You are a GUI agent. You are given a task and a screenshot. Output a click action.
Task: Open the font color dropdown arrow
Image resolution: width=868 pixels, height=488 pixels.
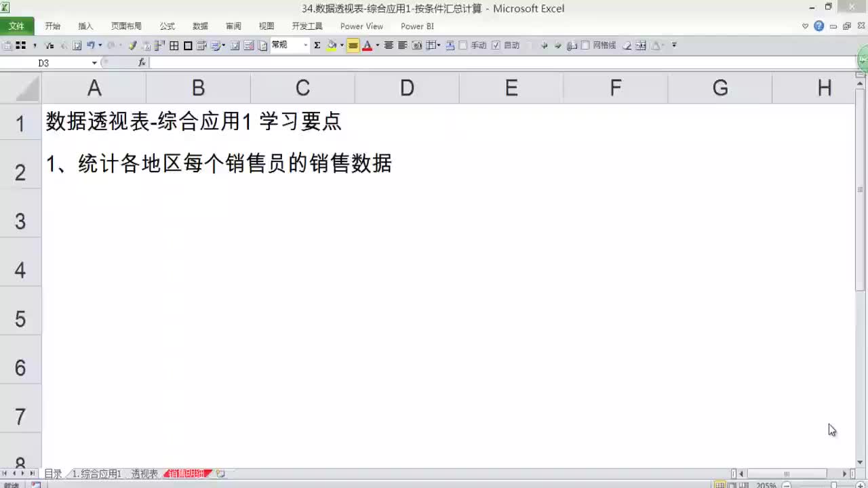point(377,45)
